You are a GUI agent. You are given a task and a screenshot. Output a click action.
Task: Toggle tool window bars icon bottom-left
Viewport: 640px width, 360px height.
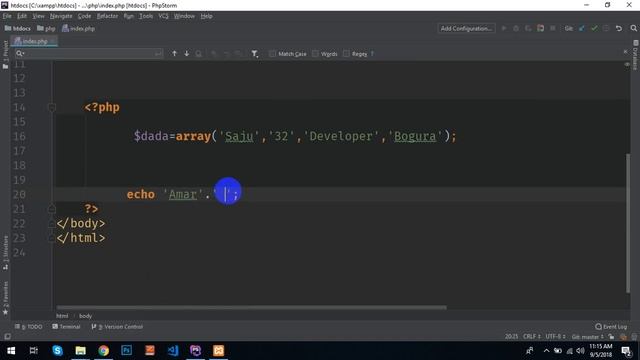(7, 336)
